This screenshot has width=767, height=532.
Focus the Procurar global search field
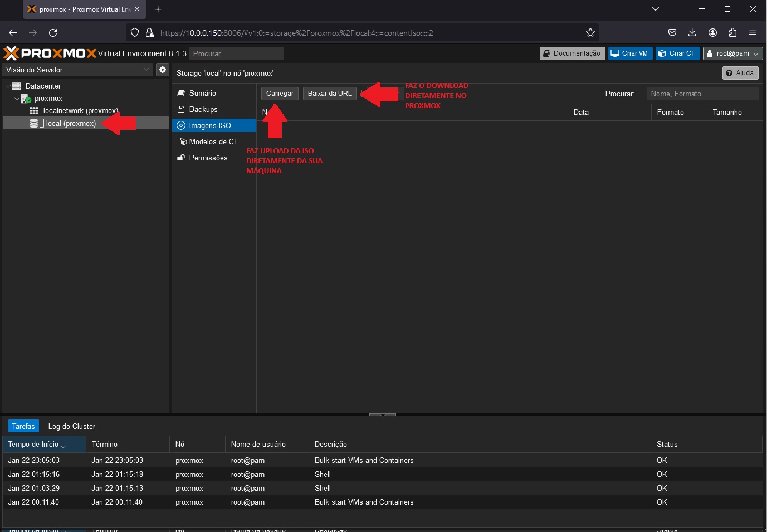point(237,53)
